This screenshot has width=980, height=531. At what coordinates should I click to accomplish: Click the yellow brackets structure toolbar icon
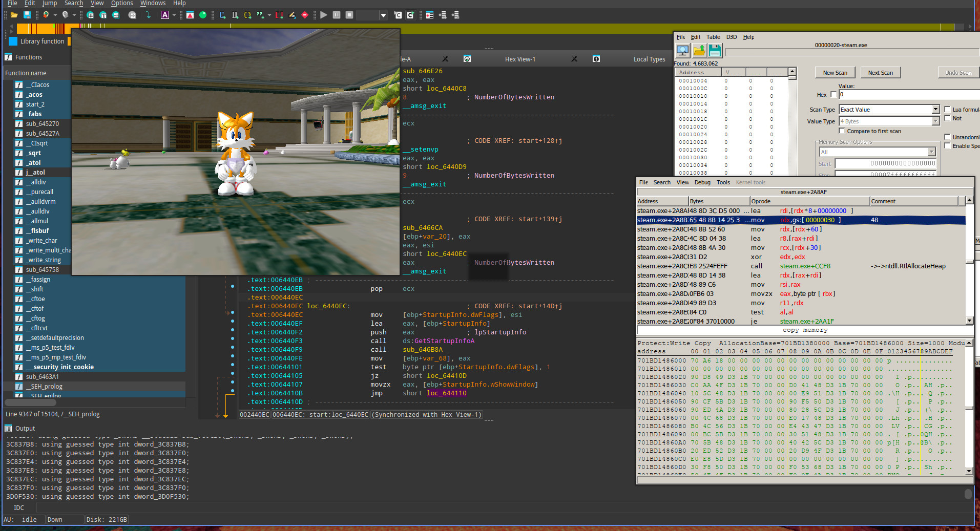click(x=248, y=15)
